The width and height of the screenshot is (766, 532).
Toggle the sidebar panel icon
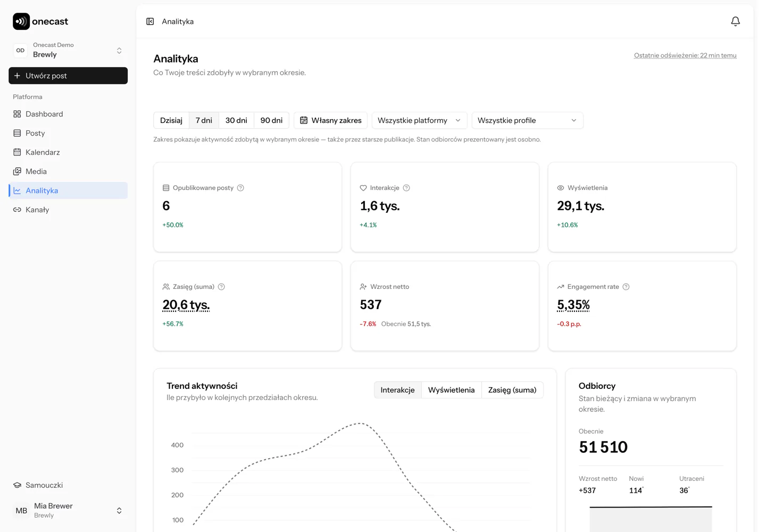click(150, 21)
